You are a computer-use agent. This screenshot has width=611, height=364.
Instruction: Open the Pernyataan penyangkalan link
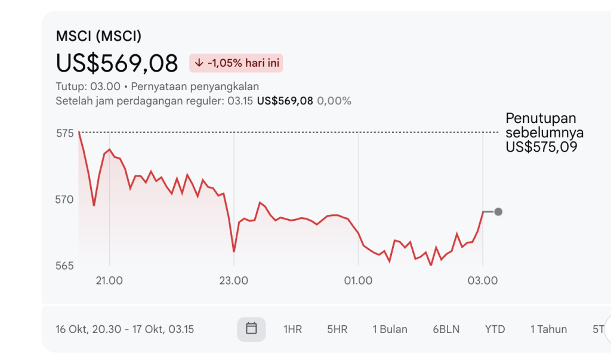[195, 87]
